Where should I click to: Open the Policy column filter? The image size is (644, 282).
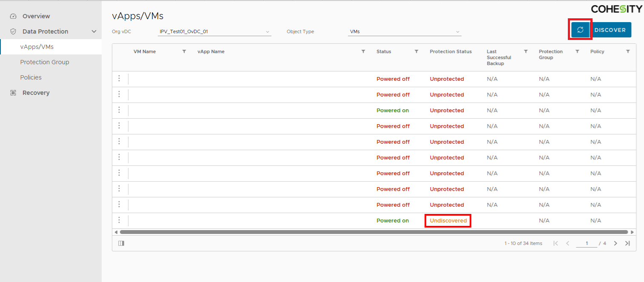coord(628,51)
